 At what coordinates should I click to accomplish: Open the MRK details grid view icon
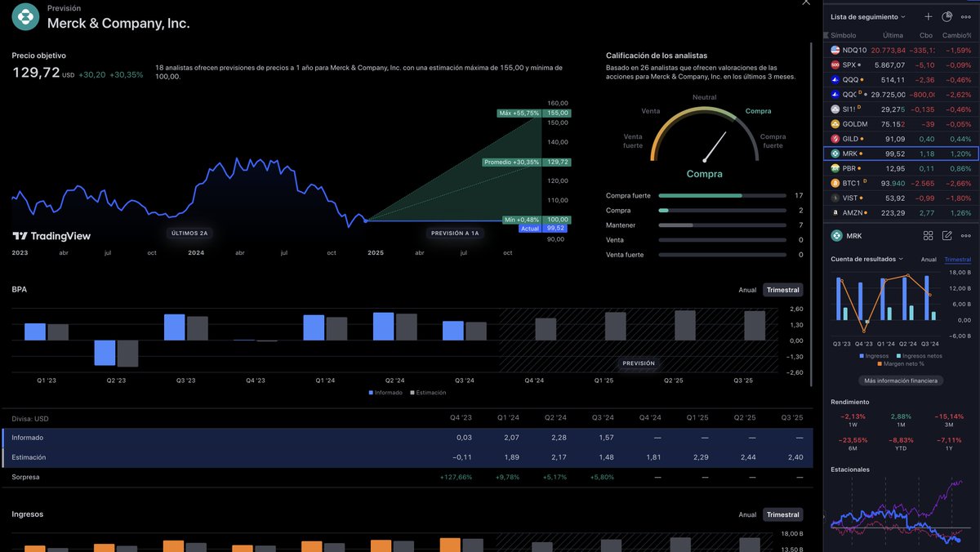928,235
